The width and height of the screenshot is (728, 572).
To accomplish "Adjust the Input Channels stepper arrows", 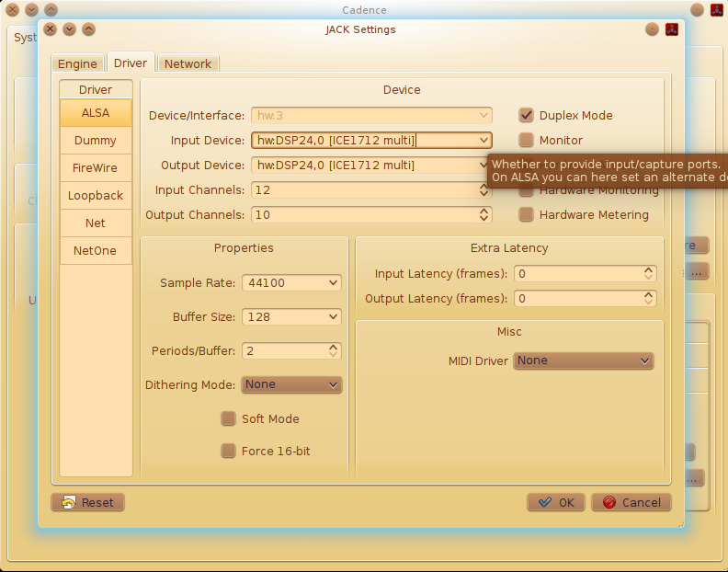I will click(x=483, y=190).
